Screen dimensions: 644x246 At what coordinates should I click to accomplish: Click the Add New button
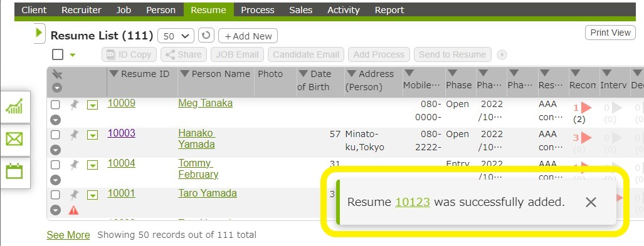point(248,36)
